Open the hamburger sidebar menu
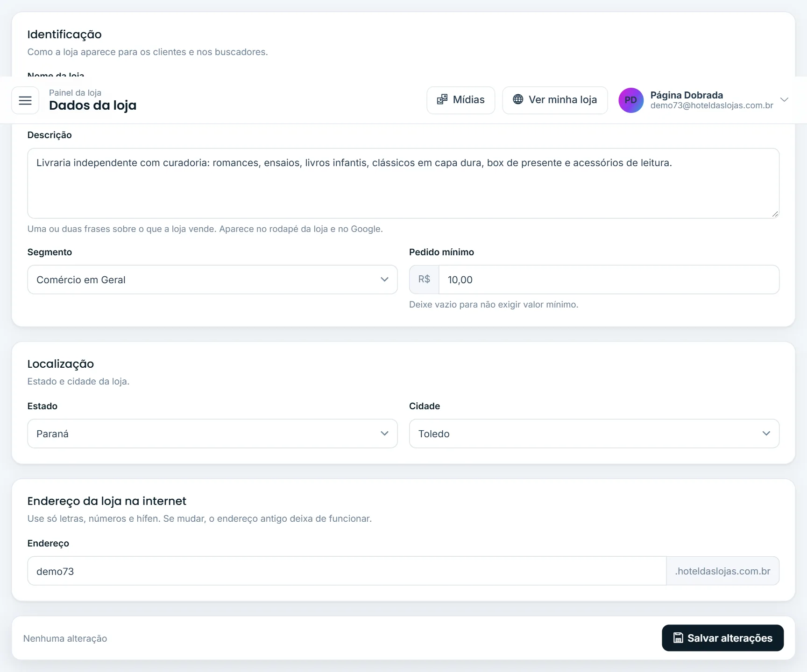The height and width of the screenshot is (672, 807). click(25, 100)
